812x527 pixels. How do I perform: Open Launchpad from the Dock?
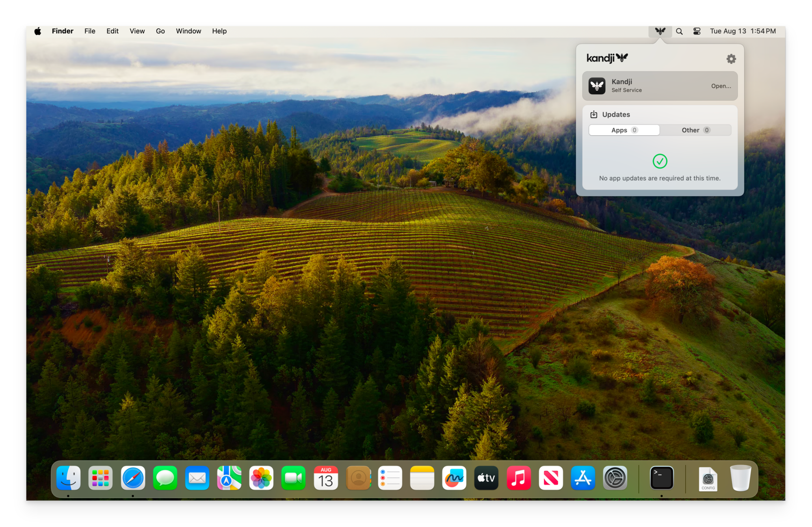(100, 478)
